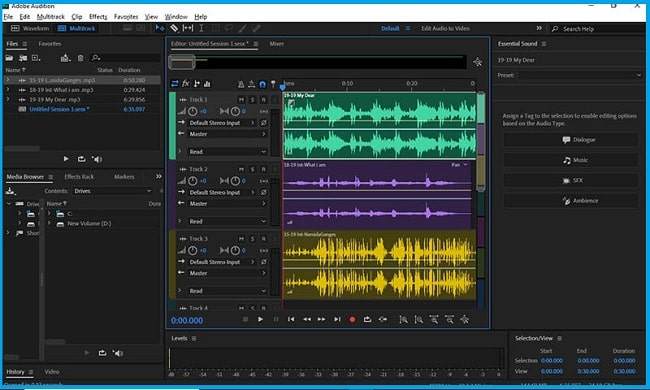Screen dimensions: 650x390
Task: Click the add marker pin icon
Action: click(x=273, y=84)
